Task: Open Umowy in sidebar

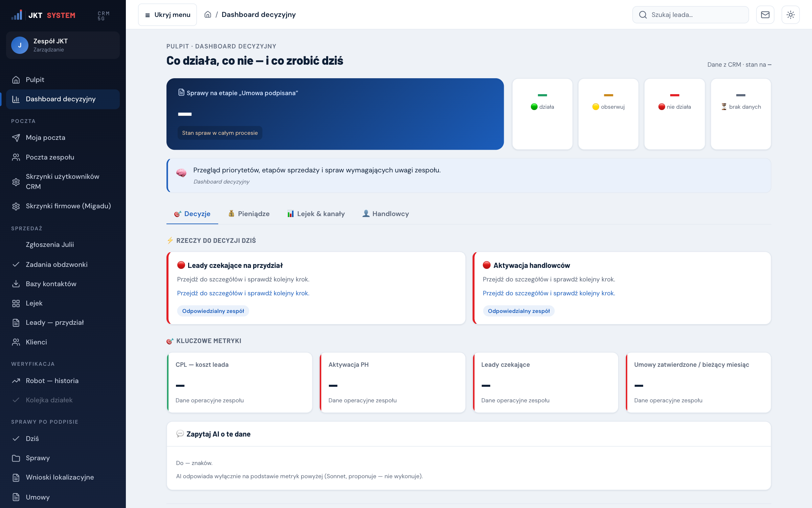Action: pyautogui.click(x=63, y=497)
